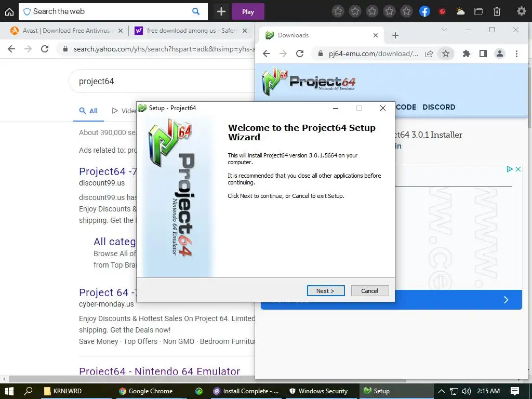532x399 pixels.
Task: Go back in pj64-emu Chrome window
Action: (267, 54)
